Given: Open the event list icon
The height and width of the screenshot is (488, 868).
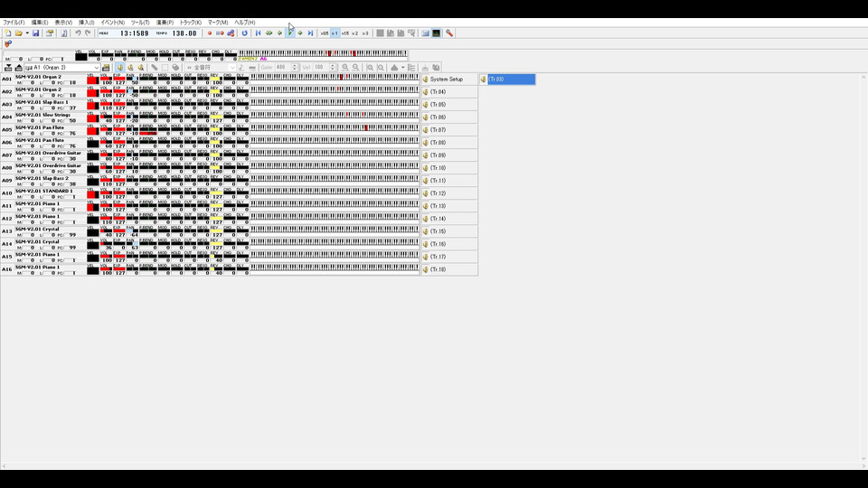Looking at the screenshot, I should 411,68.
